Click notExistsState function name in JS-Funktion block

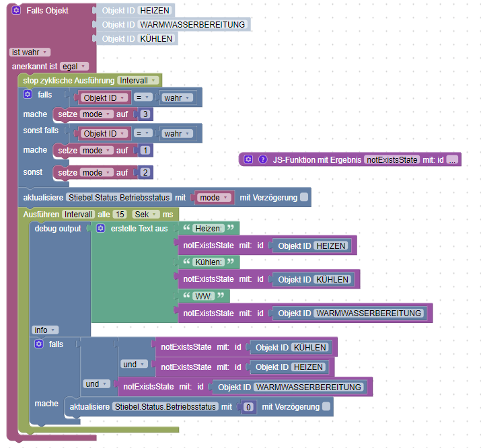392,159
